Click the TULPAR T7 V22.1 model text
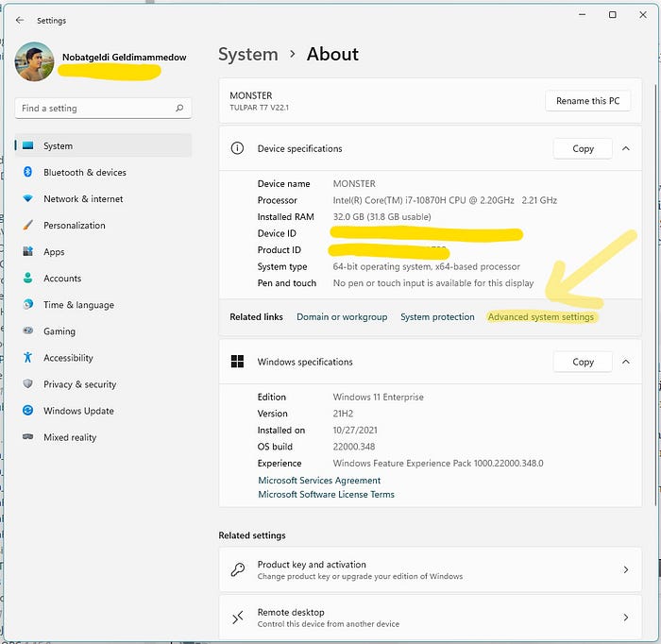The image size is (661, 644). click(260, 108)
